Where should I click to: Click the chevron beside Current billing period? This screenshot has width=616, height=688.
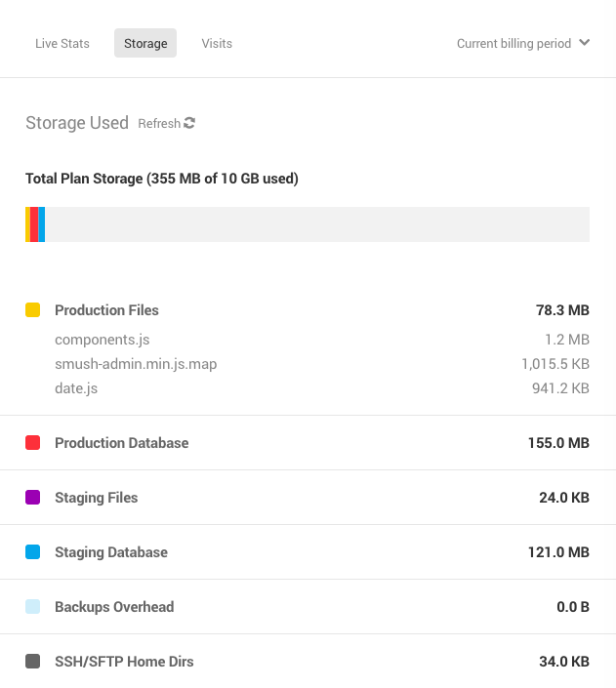point(584,43)
